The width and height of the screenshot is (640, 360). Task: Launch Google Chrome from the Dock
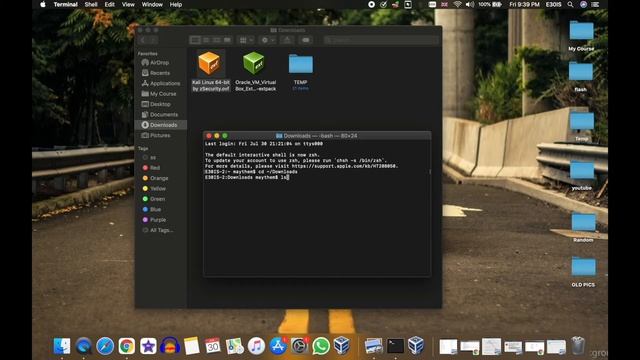pyautogui.click(x=127, y=346)
